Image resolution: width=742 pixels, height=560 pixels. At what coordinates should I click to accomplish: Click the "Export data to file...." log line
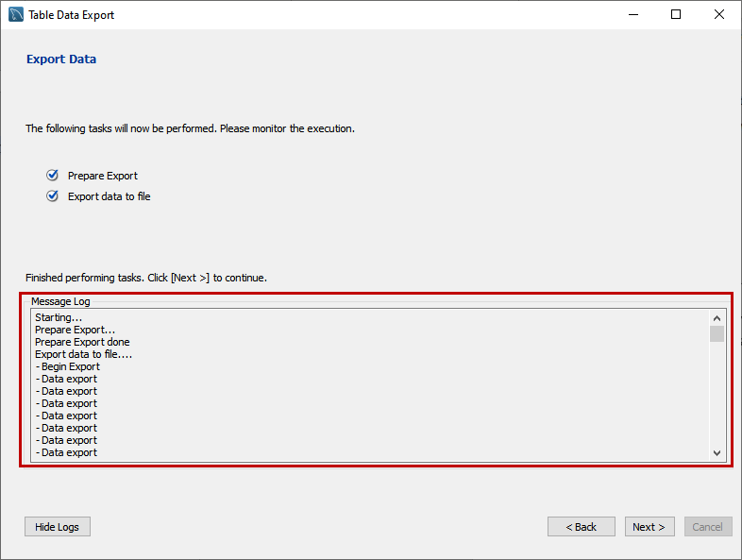coord(83,354)
